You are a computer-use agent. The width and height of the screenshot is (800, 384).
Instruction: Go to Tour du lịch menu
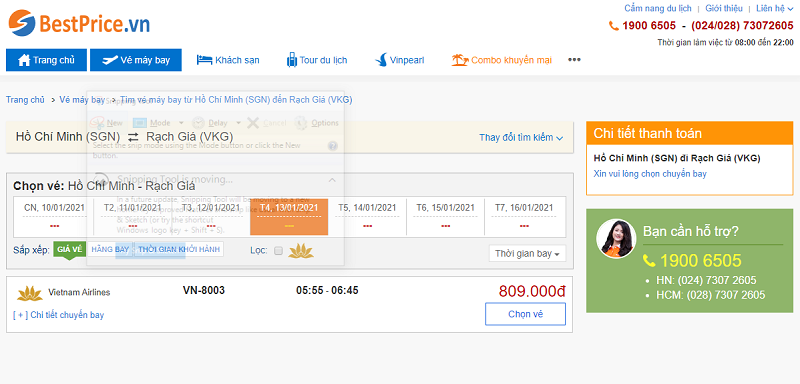(317, 60)
